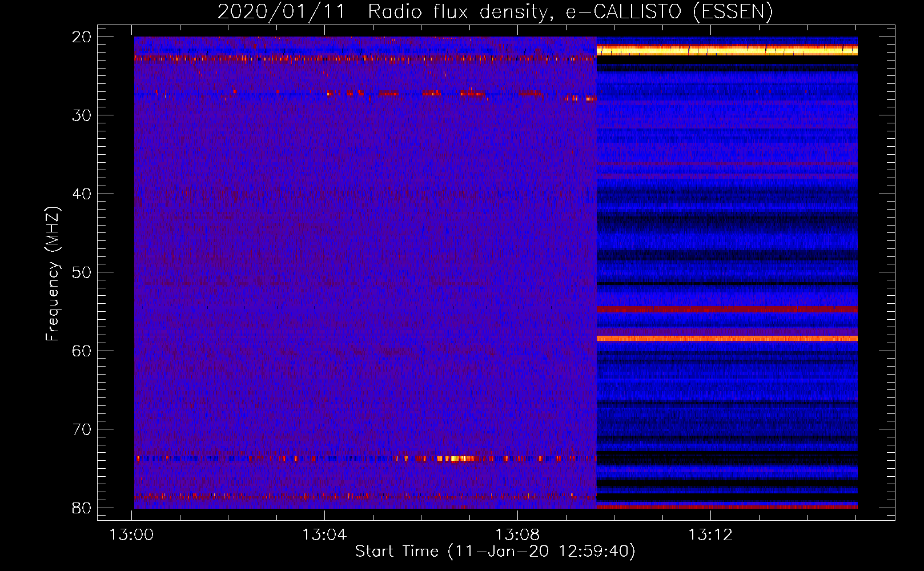This screenshot has height=571, width=924.
Task: Click the 30 MHz frequency tick label
Action: point(82,115)
